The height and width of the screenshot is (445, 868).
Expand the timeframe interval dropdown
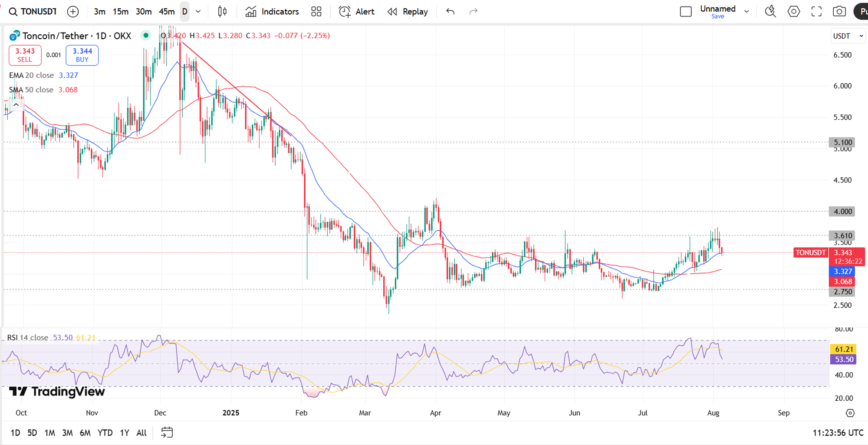click(198, 12)
